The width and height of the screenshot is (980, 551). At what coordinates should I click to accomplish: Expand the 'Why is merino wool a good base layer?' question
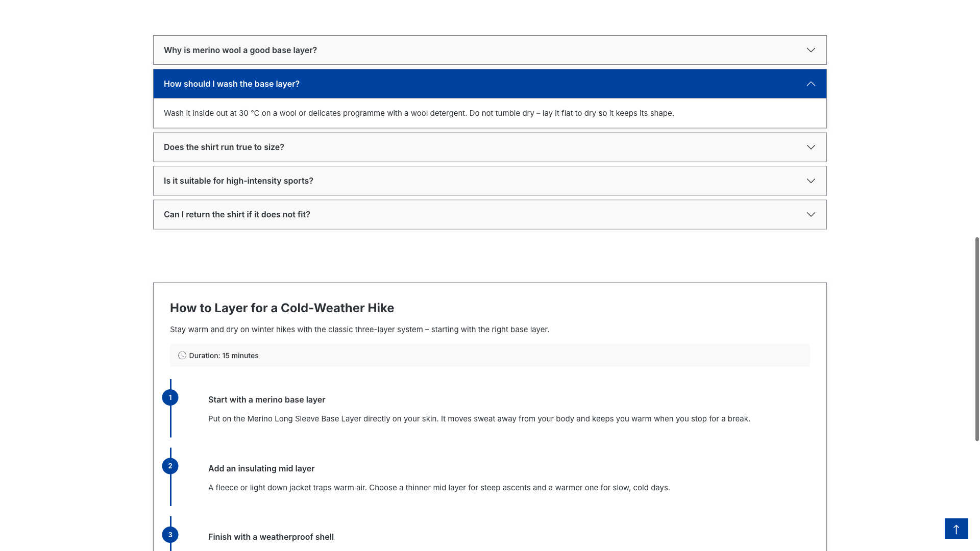click(x=490, y=50)
